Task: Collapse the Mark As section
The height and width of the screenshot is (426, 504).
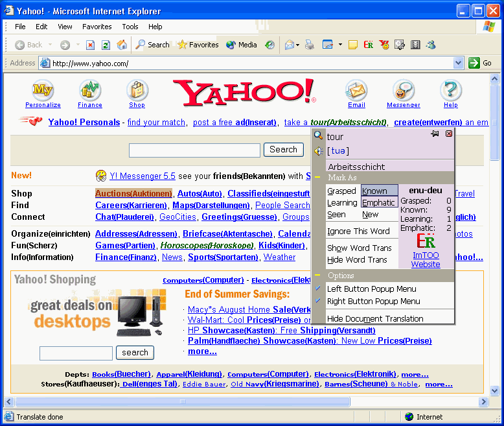Action: [x=317, y=177]
